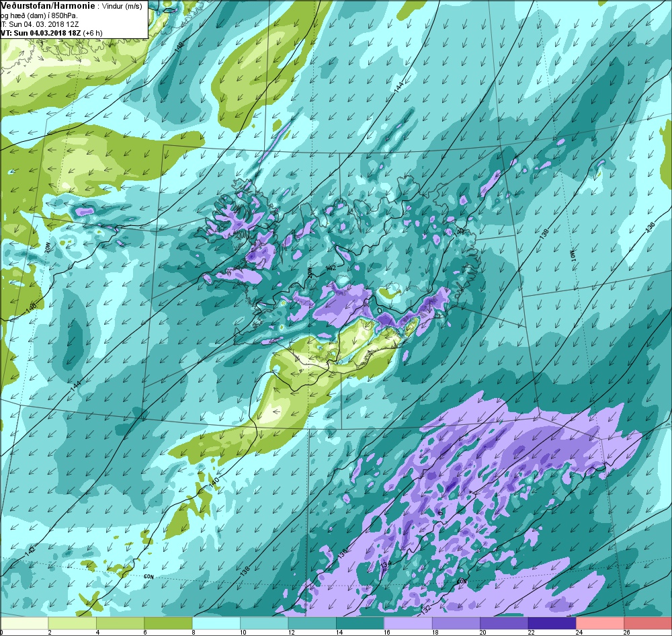Click the medium teal 12–14 m/s legend swatch

click(x=312, y=623)
